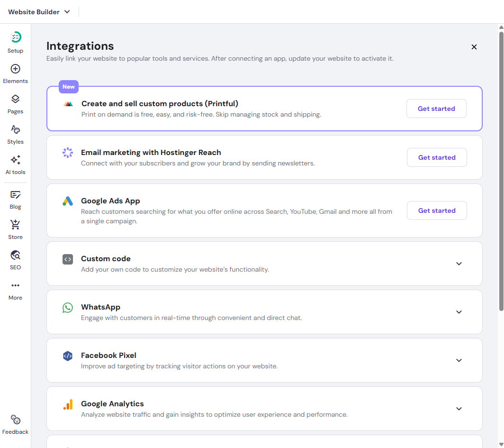
Task: Open the Pages panel in sidebar
Action: [16, 100]
